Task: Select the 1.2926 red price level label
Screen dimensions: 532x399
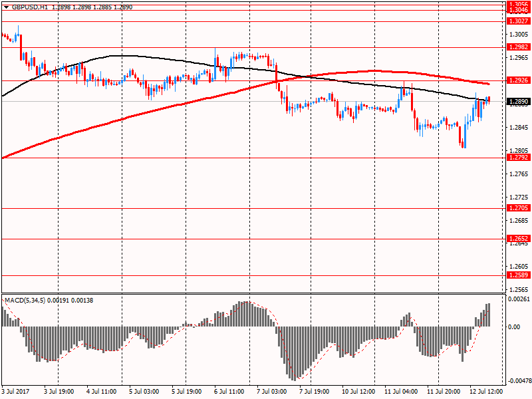Action: [x=517, y=80]
